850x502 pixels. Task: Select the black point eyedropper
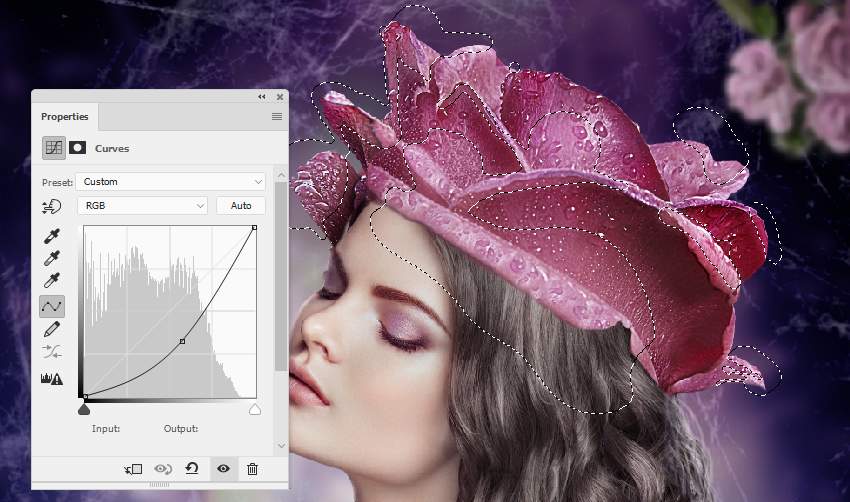coord(51,236)
